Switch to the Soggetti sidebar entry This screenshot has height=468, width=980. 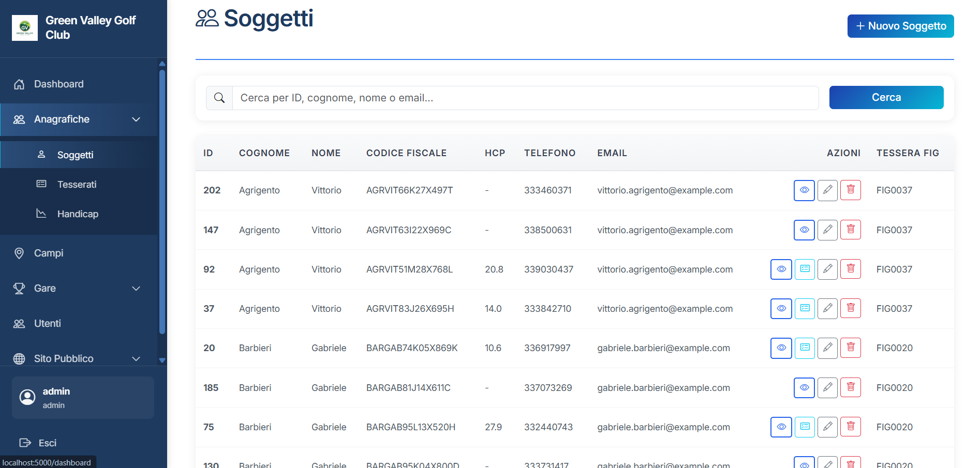75,155
